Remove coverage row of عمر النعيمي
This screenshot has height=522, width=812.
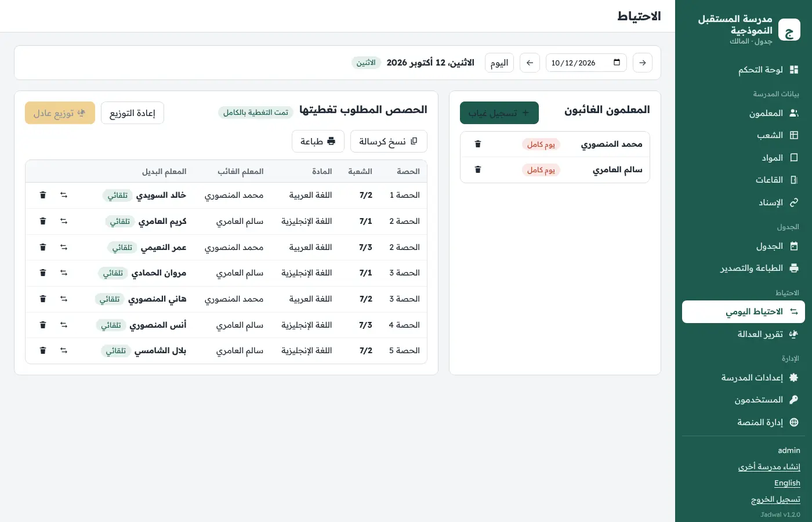pyautogui.click(x=43, y=247)
